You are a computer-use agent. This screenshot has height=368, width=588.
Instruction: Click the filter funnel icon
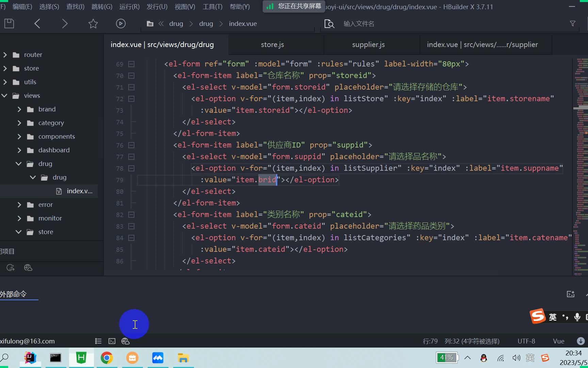pyautogui.click(x=573, y=24)
